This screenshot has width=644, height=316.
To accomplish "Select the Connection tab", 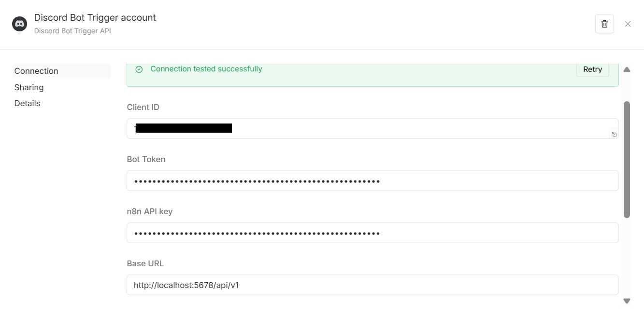I will [x=36, y=71].
